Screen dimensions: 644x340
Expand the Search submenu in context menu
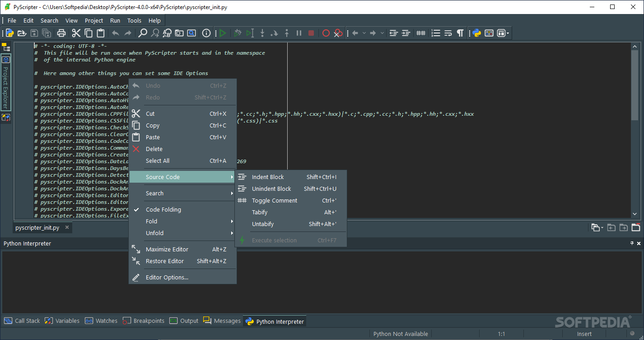tap(182, 193)
